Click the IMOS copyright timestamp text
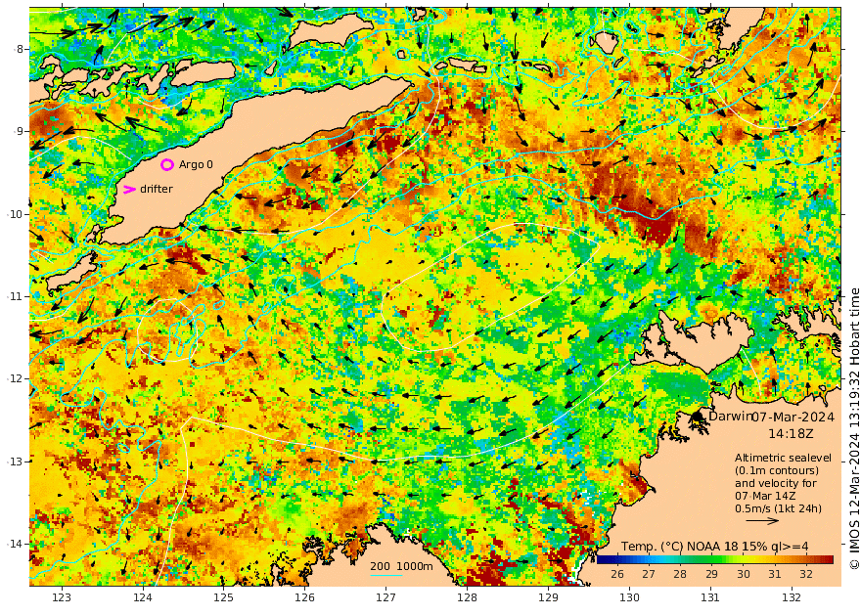This screenshot has width=861, height=616. (854, 428)
